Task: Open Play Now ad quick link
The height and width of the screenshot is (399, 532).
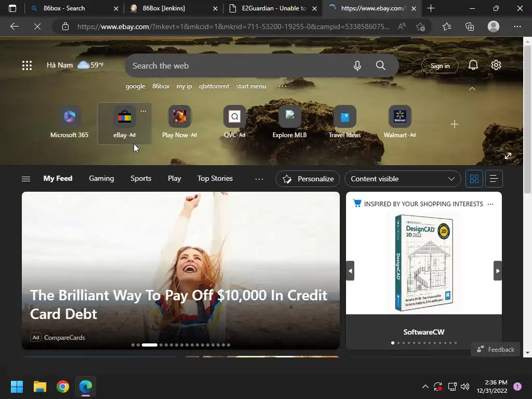Action: click(179, 123)
